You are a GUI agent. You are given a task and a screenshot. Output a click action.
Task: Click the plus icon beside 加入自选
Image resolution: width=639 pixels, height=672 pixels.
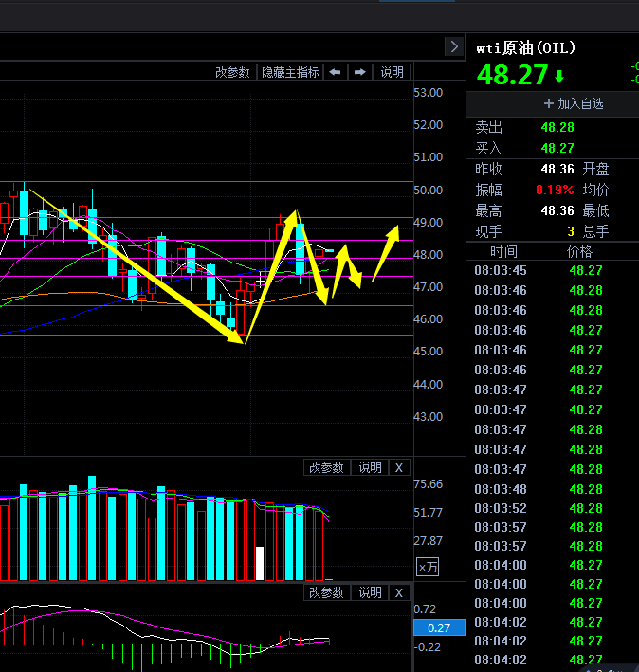(548, 103)
